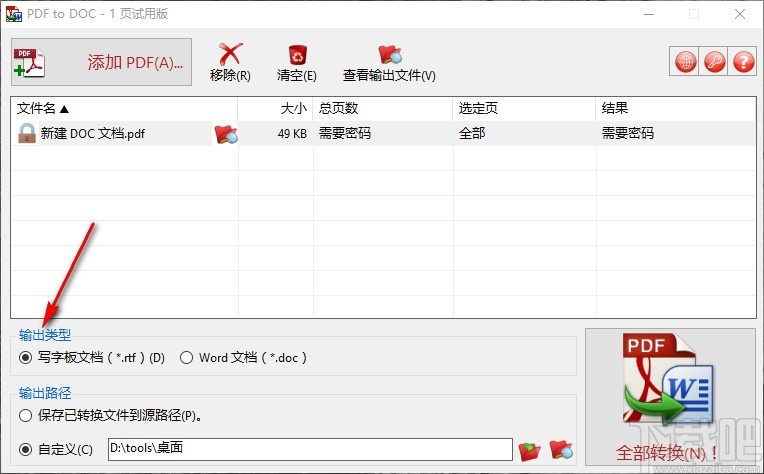The width and height of the screenshot is (764, 474).
Task: Open help via red question mark icon
Action: pos(743,62)
